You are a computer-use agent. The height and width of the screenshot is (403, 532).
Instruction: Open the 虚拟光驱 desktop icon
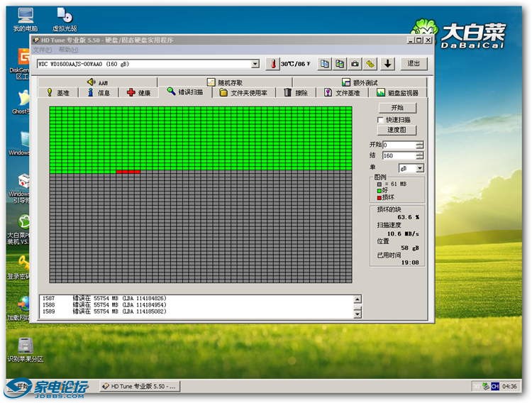click(65, 20)
